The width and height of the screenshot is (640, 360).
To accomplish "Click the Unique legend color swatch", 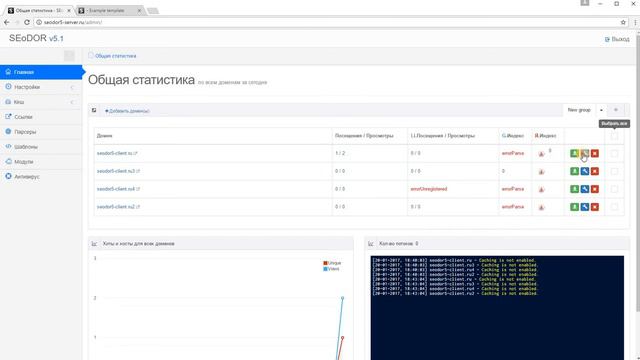I will tap(325, 263).
